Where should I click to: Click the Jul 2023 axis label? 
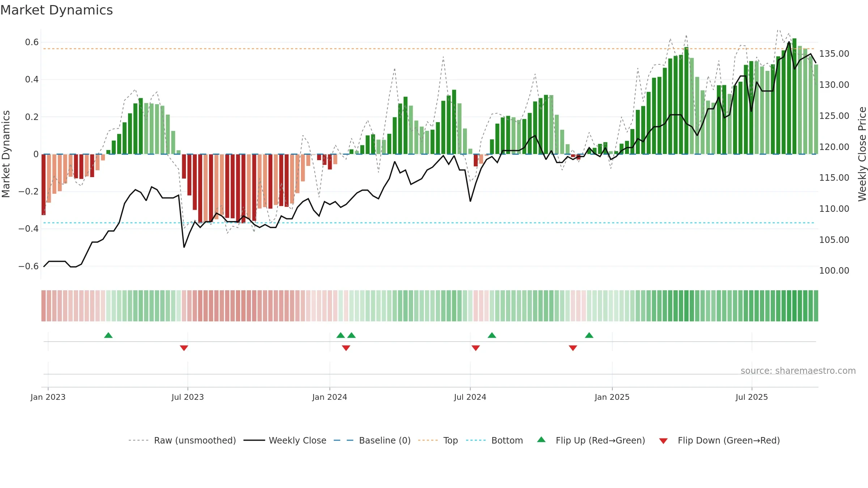coord(188,397)
